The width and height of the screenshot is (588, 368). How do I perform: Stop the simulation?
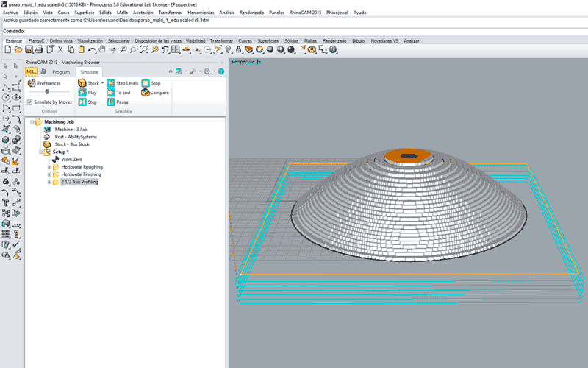(x=146, y=83)
